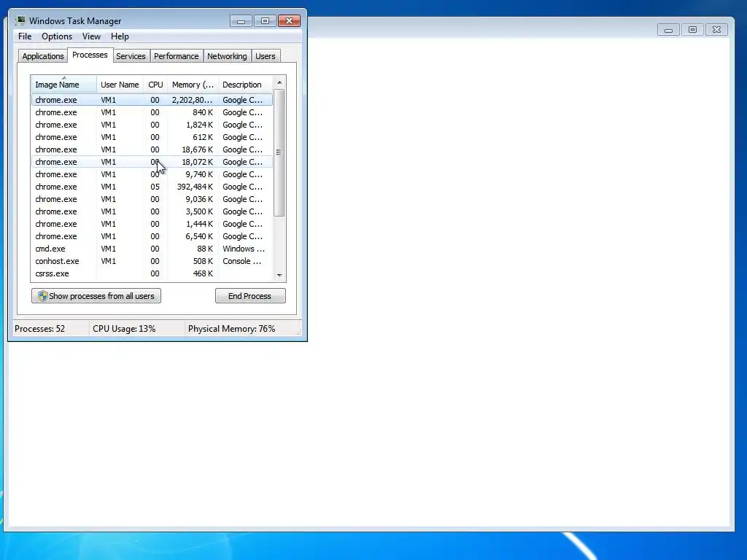
Task: Sort by the Description column header
Action: tap(245, 85)
